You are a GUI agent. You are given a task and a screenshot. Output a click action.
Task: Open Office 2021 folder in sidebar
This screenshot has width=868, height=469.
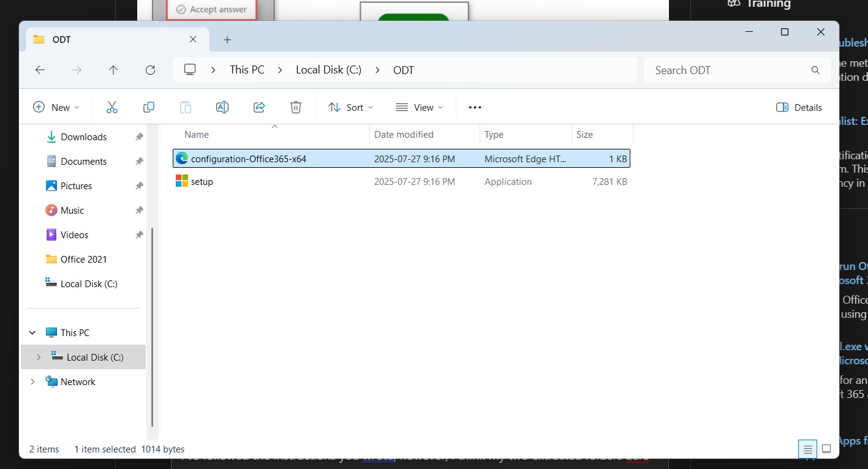coord(84,260)
